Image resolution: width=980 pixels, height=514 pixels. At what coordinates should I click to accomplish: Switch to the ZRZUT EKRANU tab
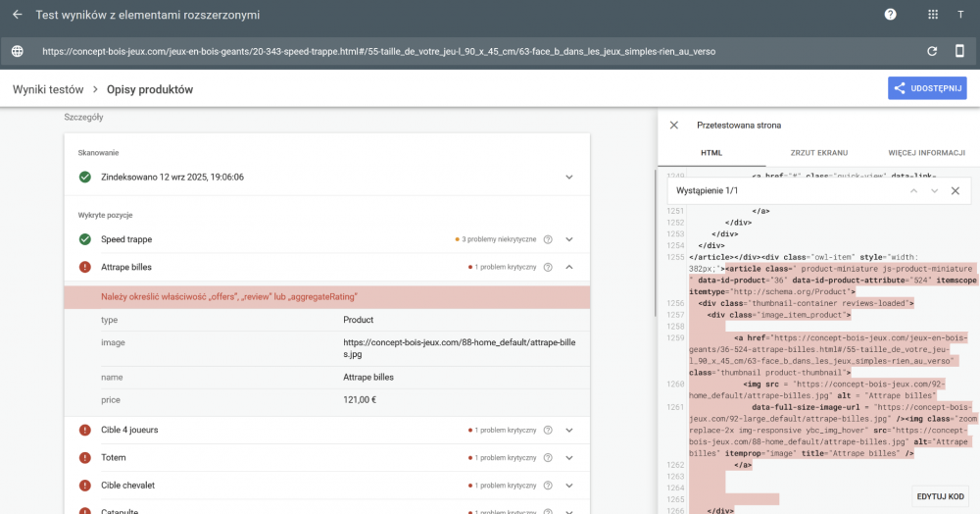[x=818, y=153]
